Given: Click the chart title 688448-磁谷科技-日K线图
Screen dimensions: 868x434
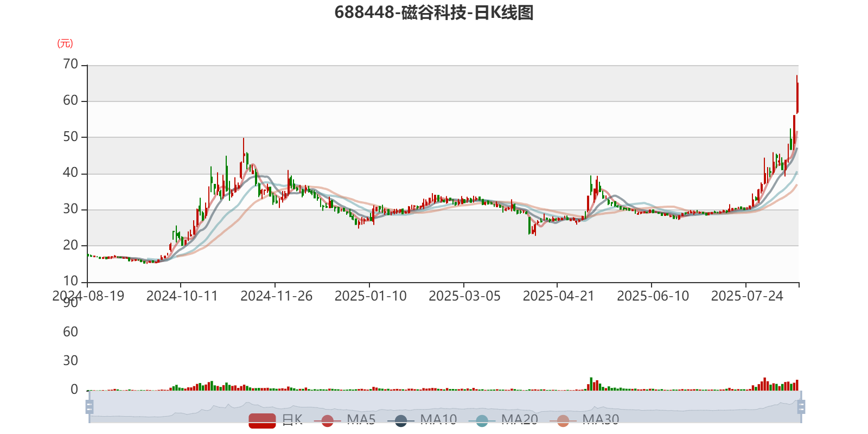Looking at the screenshot, I should click(434, 12).
